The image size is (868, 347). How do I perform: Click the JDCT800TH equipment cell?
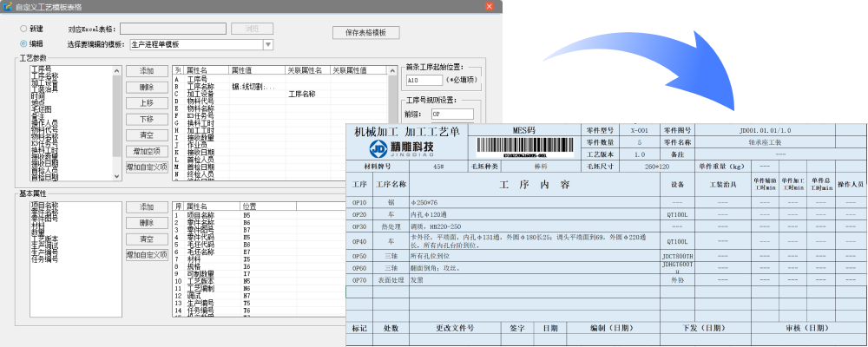coord(678,256)
